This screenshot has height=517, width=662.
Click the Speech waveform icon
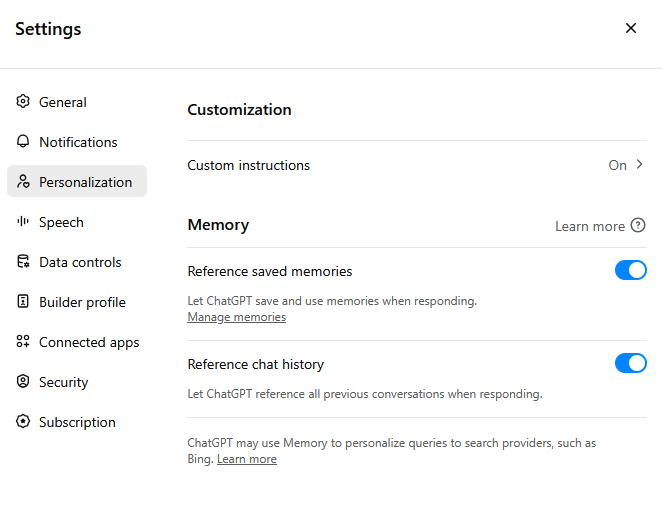coord(23,221)
